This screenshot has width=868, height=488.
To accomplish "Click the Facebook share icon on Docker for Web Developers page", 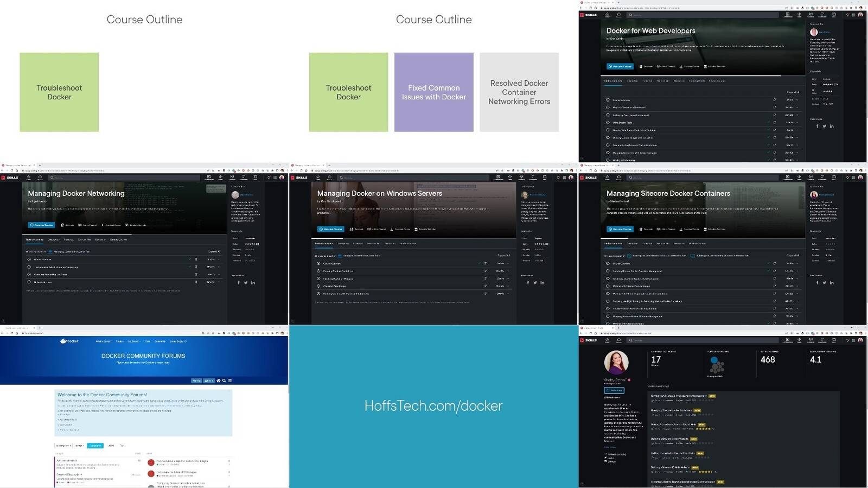I will [817, 126].
